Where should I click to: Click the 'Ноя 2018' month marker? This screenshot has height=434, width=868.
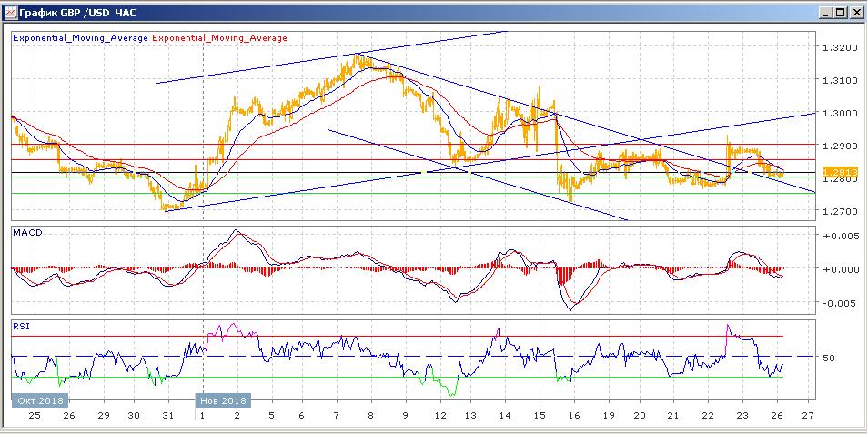224,400
